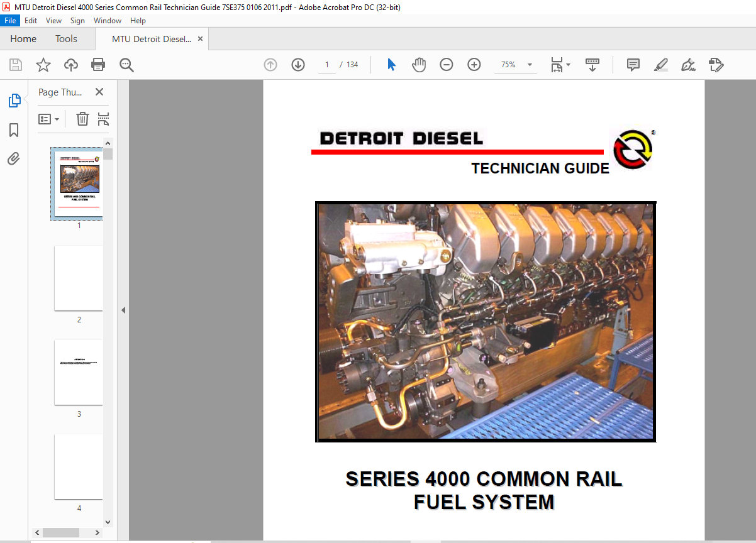Print the document

(98, 65)
